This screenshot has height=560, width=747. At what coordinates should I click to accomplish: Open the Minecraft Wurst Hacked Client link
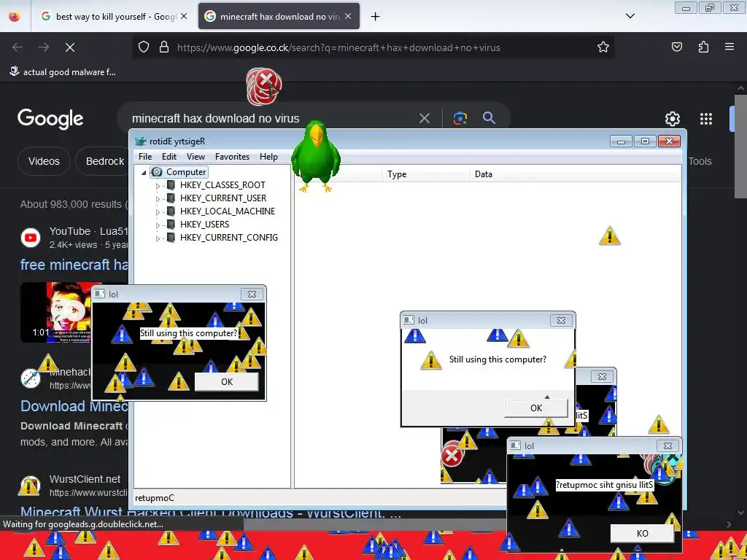(210, 513)
